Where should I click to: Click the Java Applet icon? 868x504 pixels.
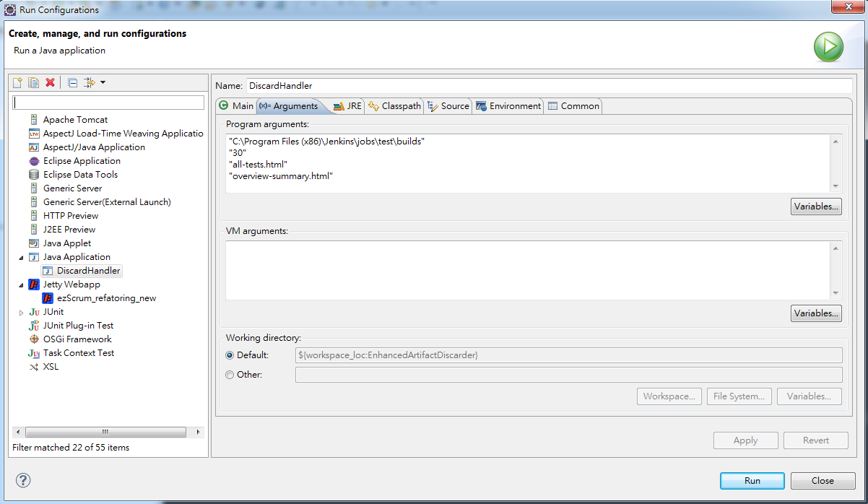tap(34, 243)
